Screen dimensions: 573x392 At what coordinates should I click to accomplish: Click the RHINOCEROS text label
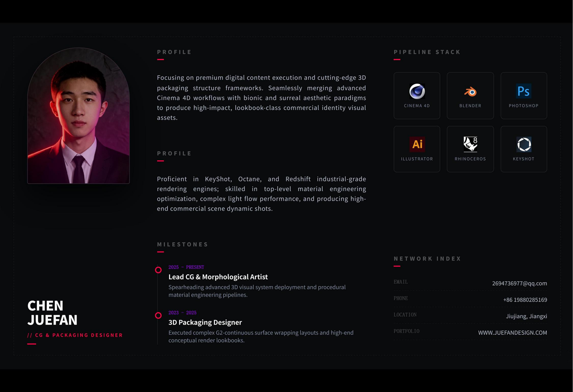tap(470, 159)
